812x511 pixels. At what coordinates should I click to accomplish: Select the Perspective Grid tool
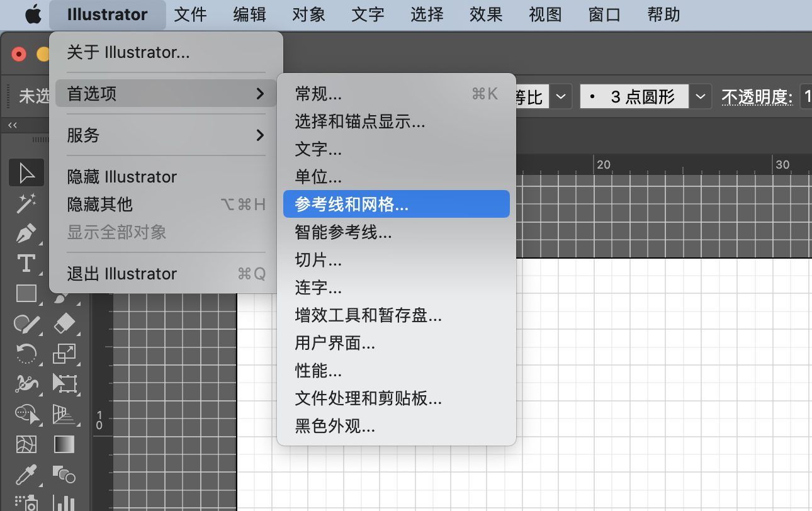[x=64, y=413]
